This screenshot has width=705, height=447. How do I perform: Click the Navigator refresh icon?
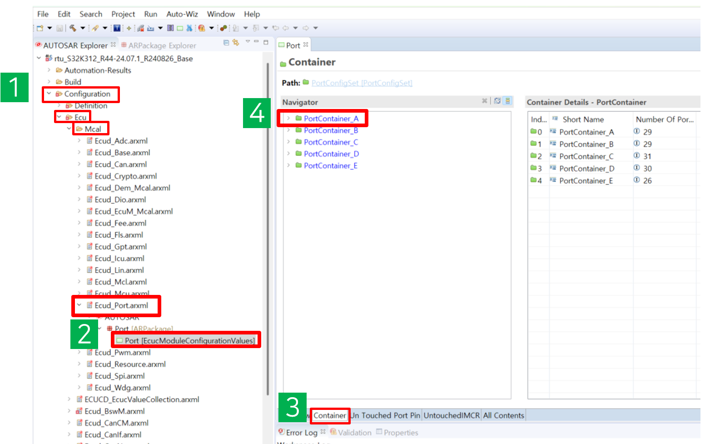coord(497,101)
